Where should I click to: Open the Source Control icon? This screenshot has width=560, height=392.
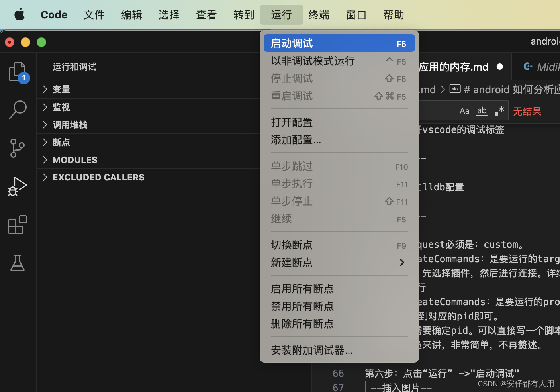point(18,148)
